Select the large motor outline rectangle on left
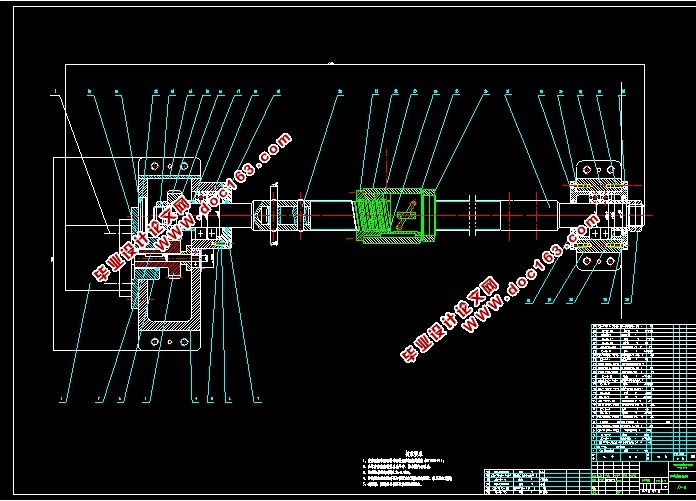 coord(95,254)
